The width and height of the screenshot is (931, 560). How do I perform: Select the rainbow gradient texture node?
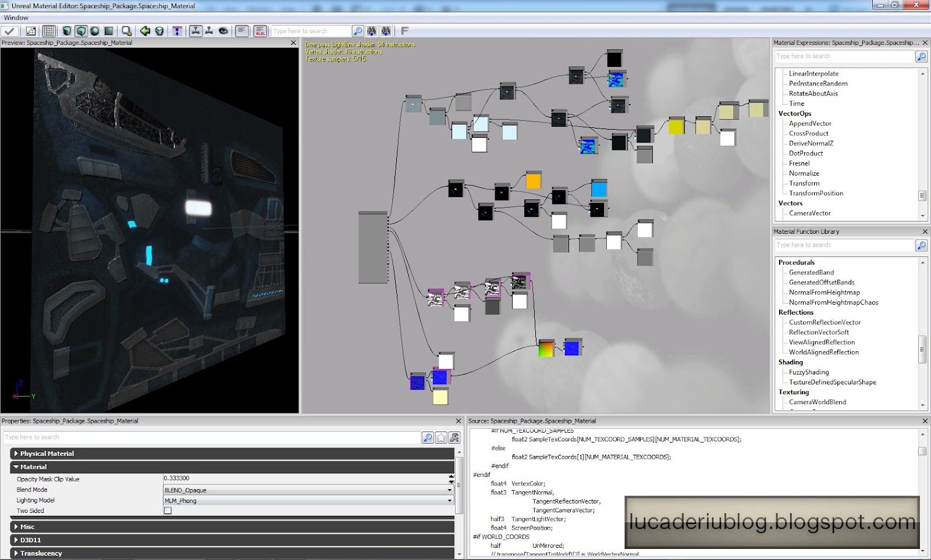pyautogui.click(x=546, y=348)
